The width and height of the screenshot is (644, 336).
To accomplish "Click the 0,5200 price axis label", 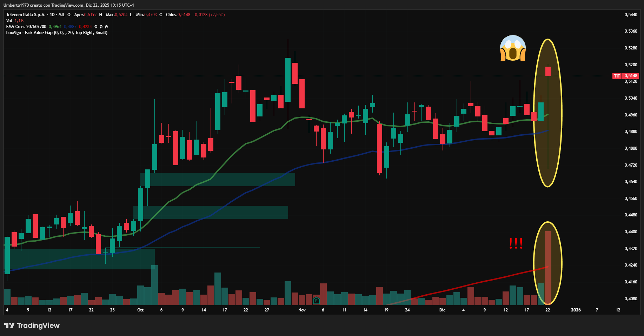I will tap(631, 65).
